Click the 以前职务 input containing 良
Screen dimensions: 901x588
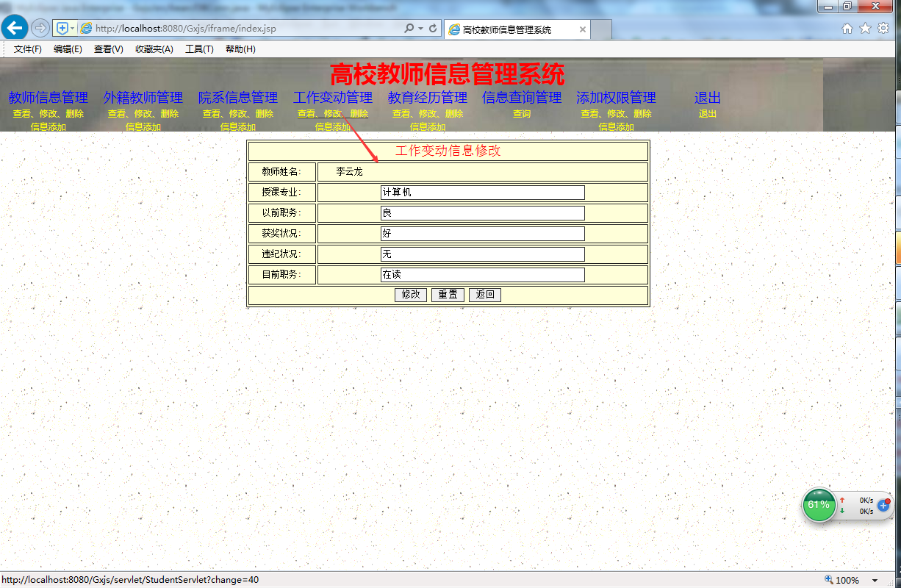tap(483, 213)
